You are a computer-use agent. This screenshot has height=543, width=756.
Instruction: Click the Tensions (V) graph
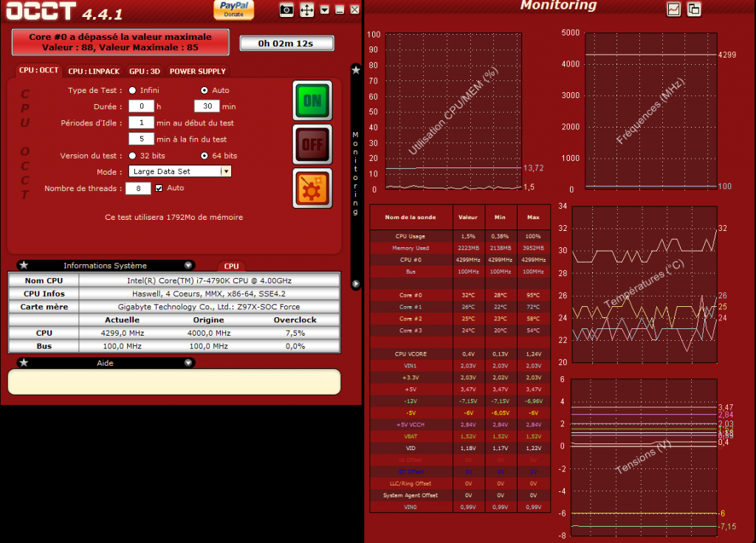(x=644, y=457)
